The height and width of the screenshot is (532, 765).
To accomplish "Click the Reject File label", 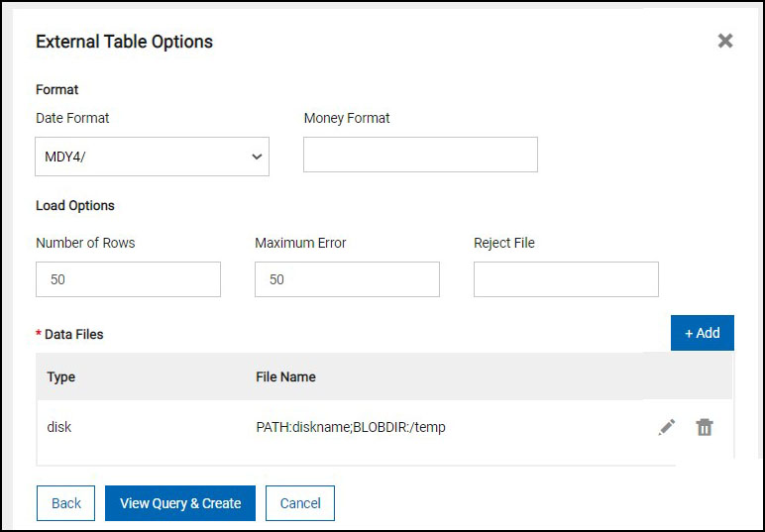I will [504, 243].
